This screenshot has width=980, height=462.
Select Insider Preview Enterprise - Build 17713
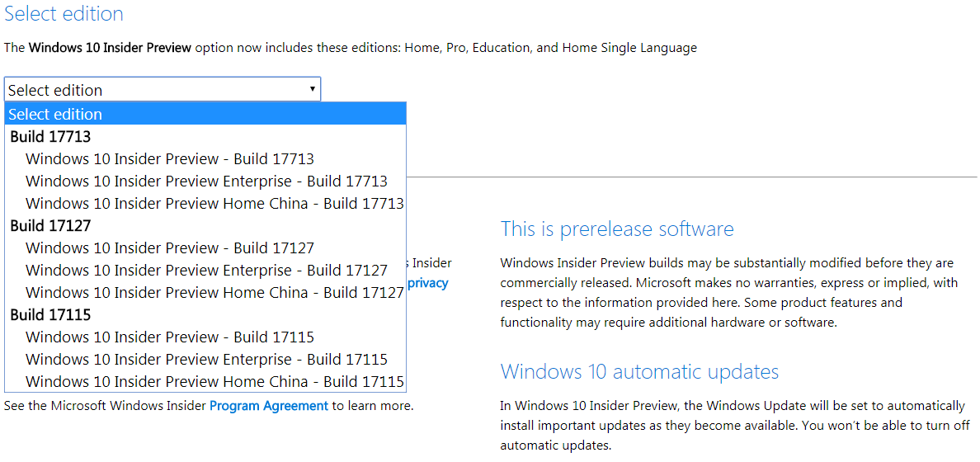tap(205, 181)
